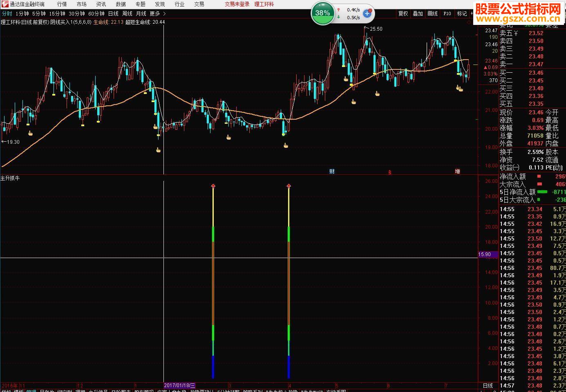566x392 pixels.
Task: Click the 19.30 low price label
Action: tap(13, 142)
